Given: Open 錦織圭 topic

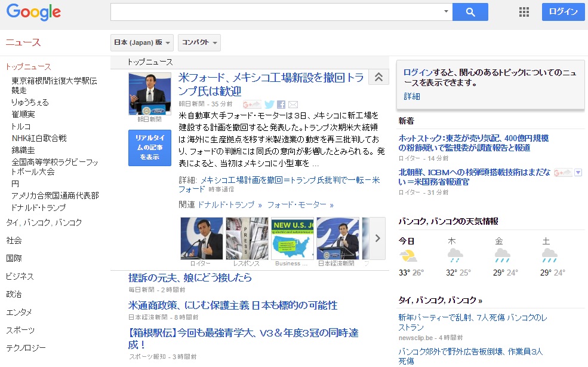Looking at the screenshot, I should point(23,150).
